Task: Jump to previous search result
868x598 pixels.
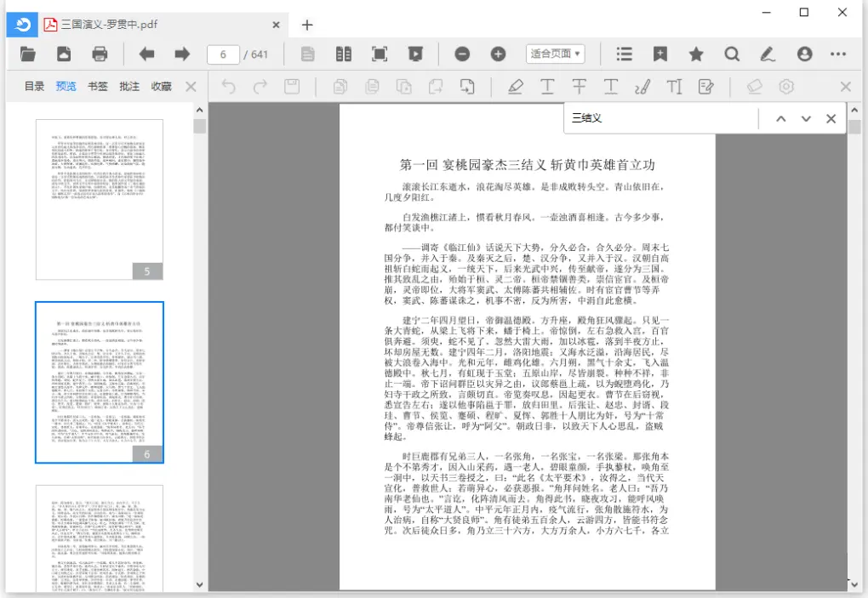Action: tap(781, 118)
